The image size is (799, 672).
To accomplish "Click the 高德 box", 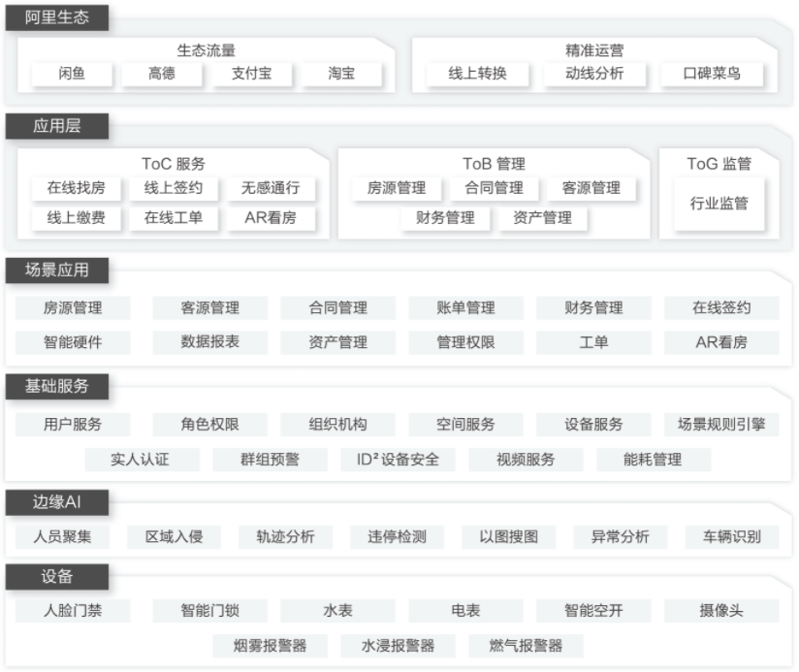I will click(x=162, y=74).
